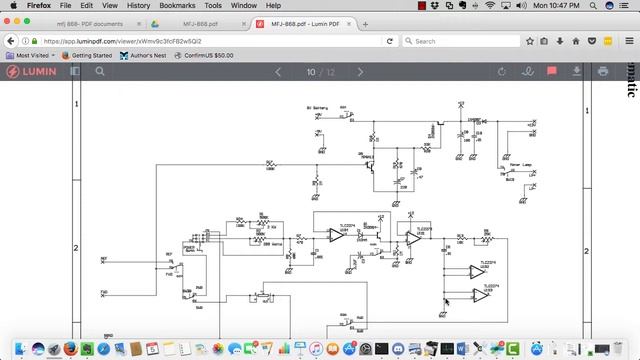
Task: Open Safari from the Dock
Action: coord(104,349)
